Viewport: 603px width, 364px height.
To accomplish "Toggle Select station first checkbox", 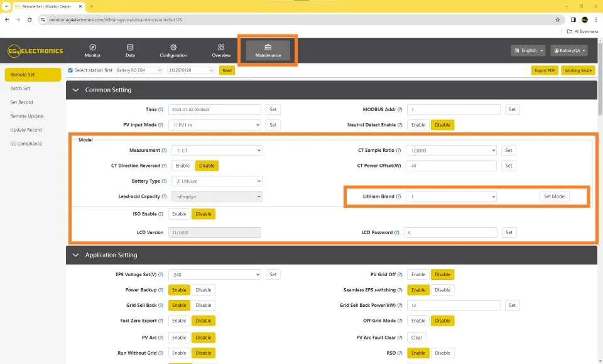I will click(x=70, y=70).
